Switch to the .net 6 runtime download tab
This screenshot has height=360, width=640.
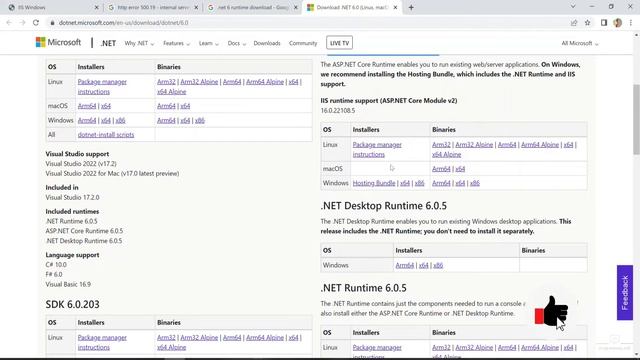(x=253, y=7)
